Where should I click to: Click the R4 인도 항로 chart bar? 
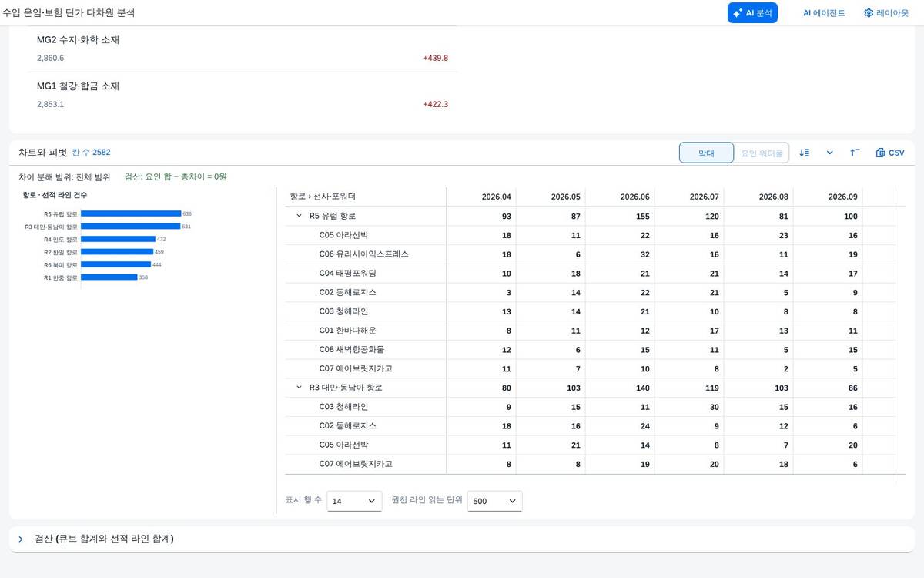118,239
